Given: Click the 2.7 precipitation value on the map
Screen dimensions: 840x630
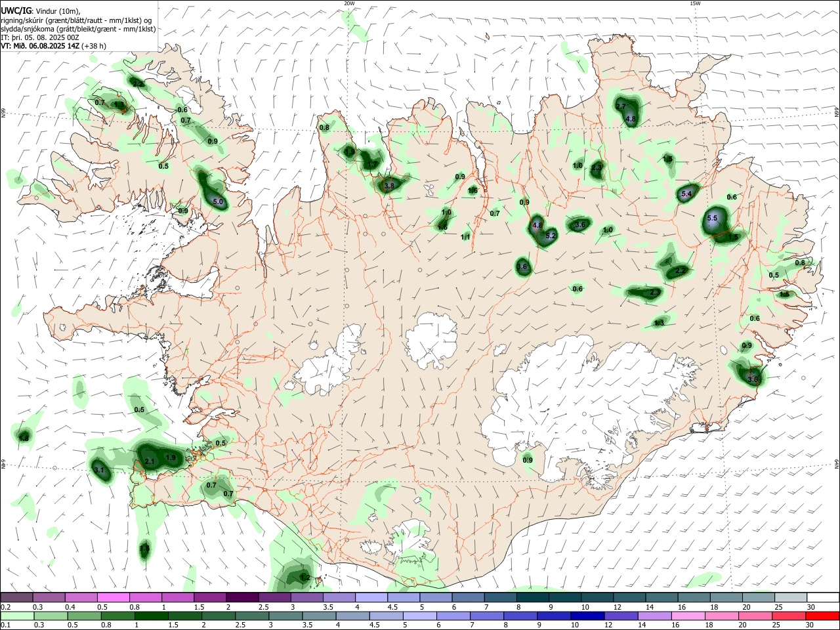Looking at the screenshot, I should point(621,106).
